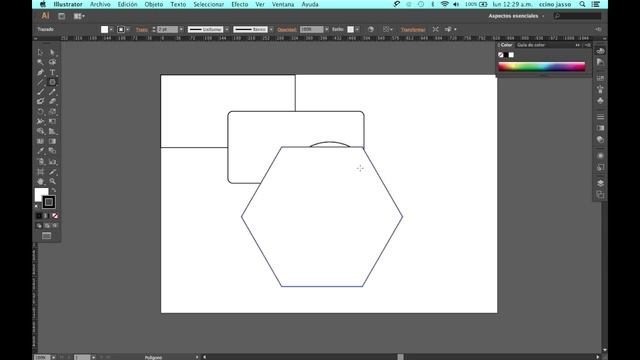640x360 pixels.
Task: Select the Column Graph tool
Action: click(52, 162)
